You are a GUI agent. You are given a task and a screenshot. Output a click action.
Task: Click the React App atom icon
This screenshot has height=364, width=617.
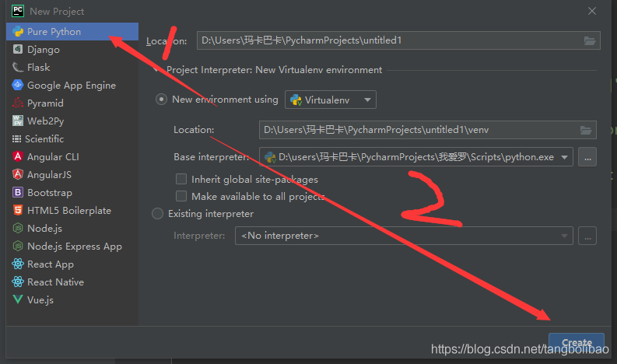point(18,264)
